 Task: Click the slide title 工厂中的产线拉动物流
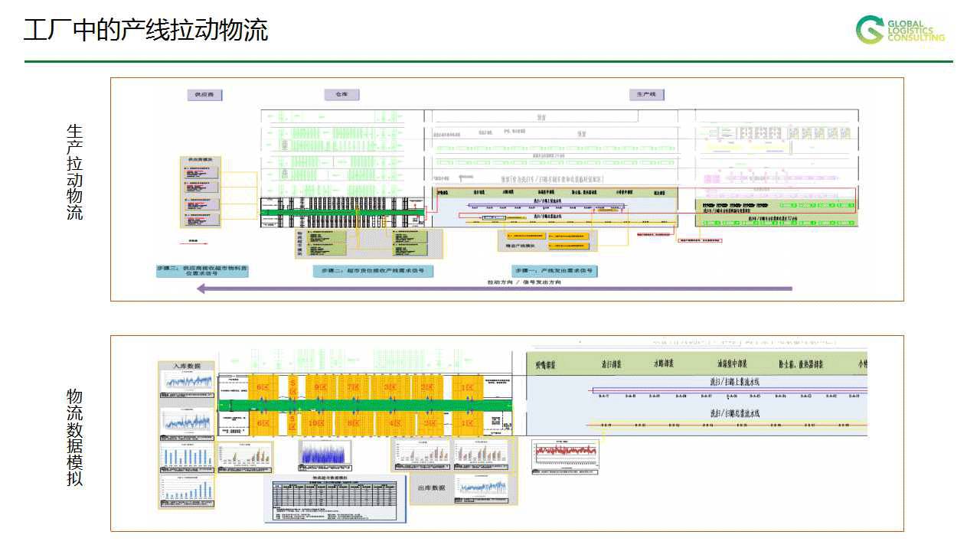point(145,31)
